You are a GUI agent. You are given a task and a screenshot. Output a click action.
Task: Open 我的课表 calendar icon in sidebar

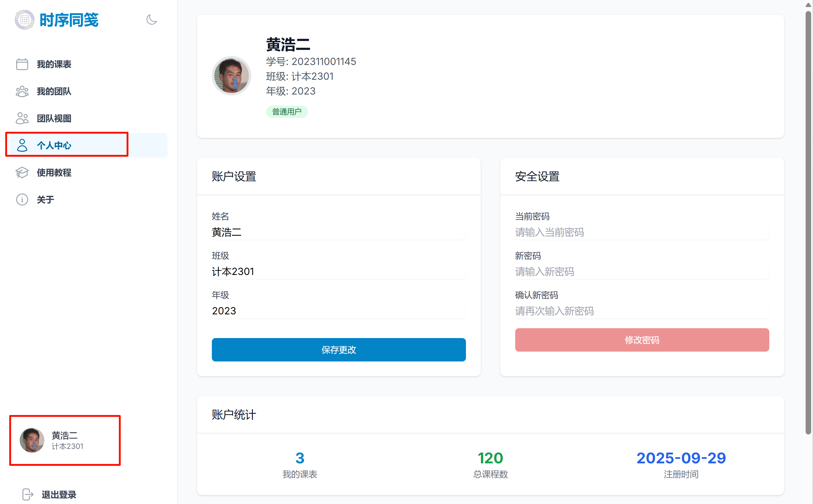pyautogui.click(x=22, y=64)
